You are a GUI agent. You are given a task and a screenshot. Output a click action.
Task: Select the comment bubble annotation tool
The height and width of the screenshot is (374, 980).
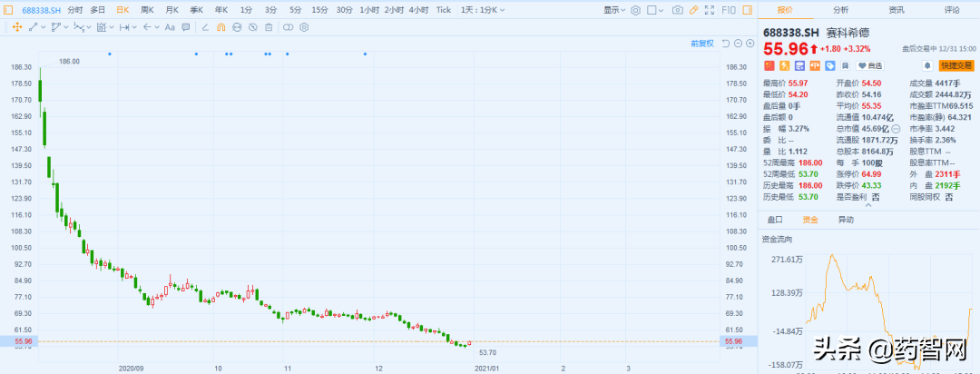[186, 27]
